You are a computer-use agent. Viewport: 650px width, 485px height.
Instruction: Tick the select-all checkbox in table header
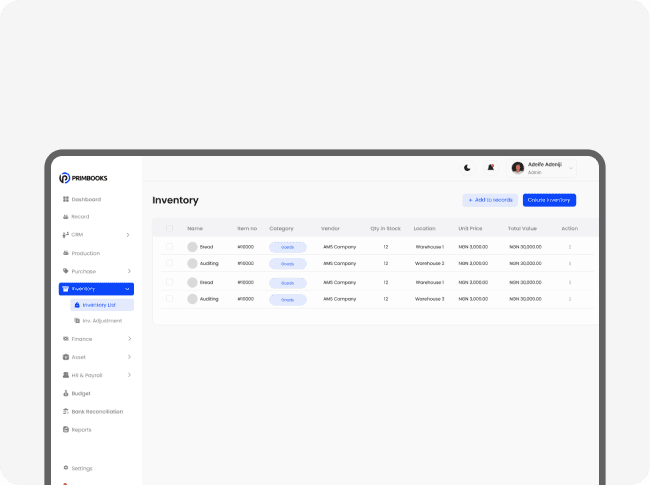tap(169, 228)
